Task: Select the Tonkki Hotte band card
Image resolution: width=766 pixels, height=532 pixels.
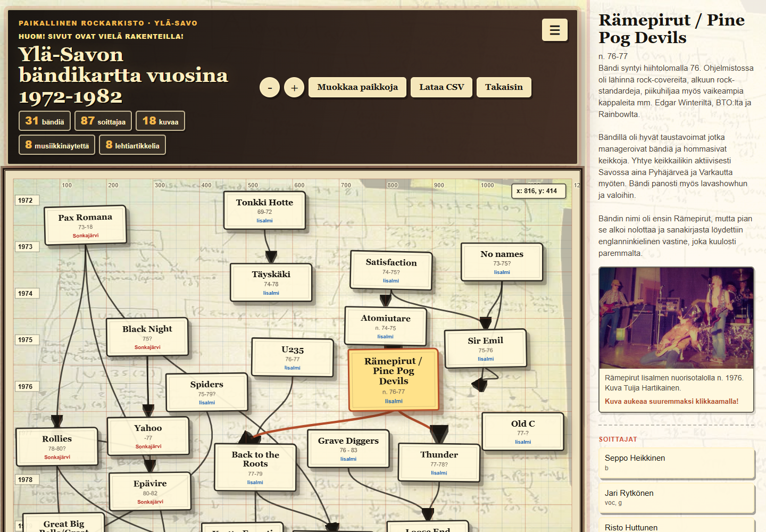Action: click(264, 210)
